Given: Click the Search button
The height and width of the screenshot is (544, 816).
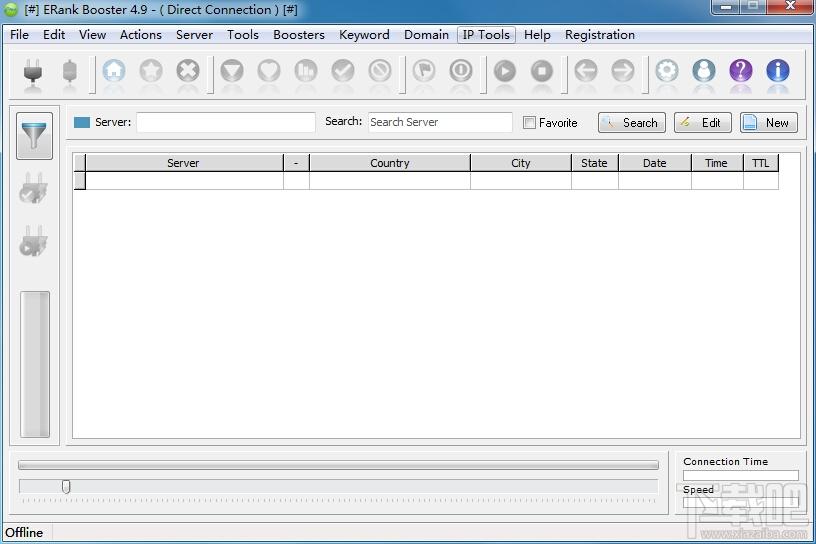Looking at the screenshot, I should 632,123.
